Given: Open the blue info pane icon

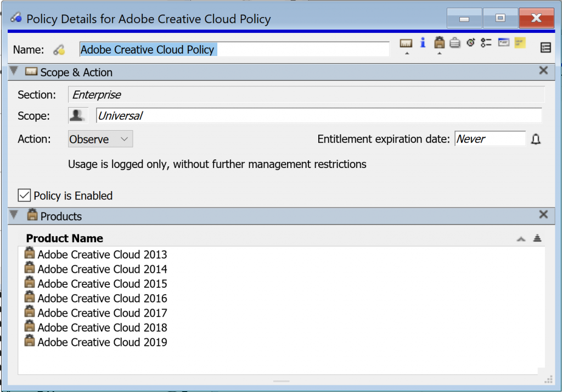Looking at the screenshot, I should (x=423, y=43).
